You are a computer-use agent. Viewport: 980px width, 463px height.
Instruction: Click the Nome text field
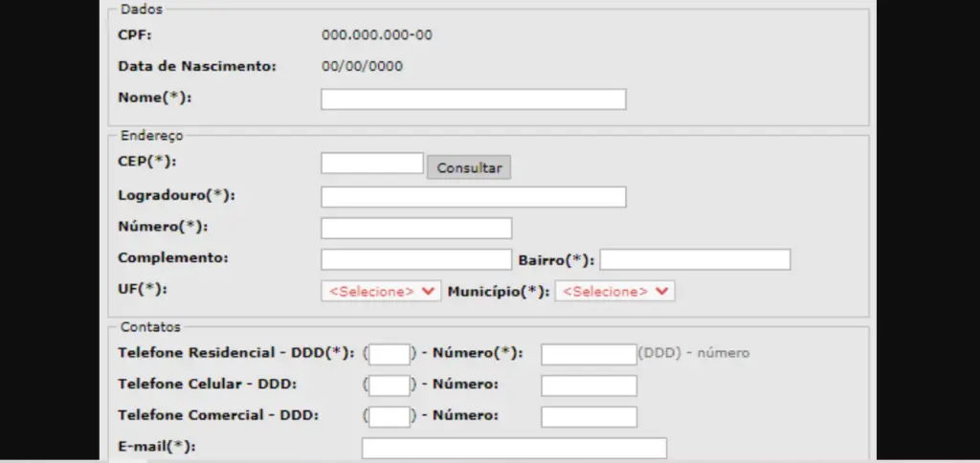point(473,99)
